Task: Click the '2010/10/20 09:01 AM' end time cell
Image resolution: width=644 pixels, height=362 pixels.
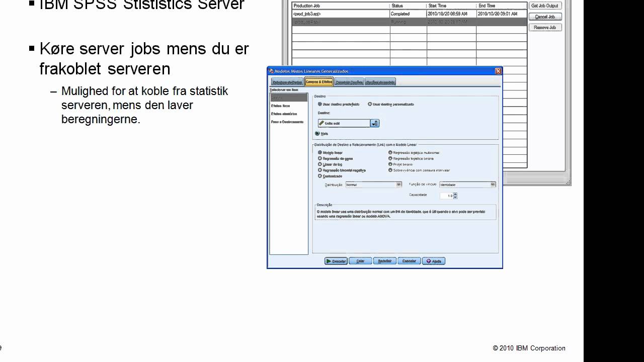Action: pyautogui.click(x=501, y=14)
